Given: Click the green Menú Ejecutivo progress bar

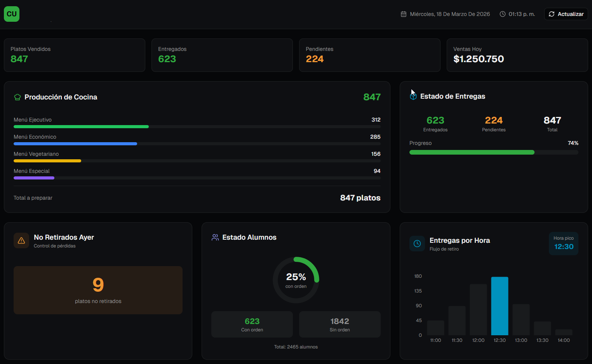Looking at the screenshot, I should tap(81, 127).
